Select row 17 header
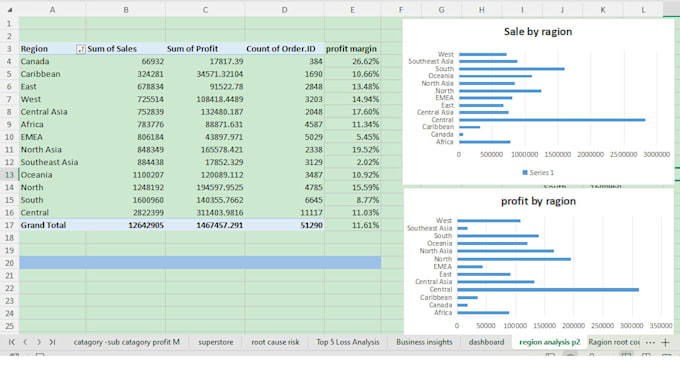The height and width of the screenshot is (378, 680). [x=9, y=225]
